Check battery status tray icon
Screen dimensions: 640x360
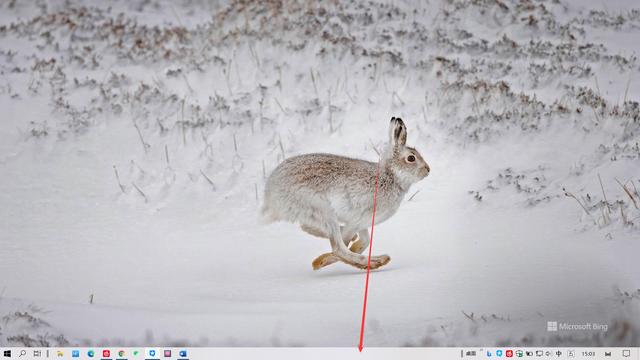[x=529, y=354]
